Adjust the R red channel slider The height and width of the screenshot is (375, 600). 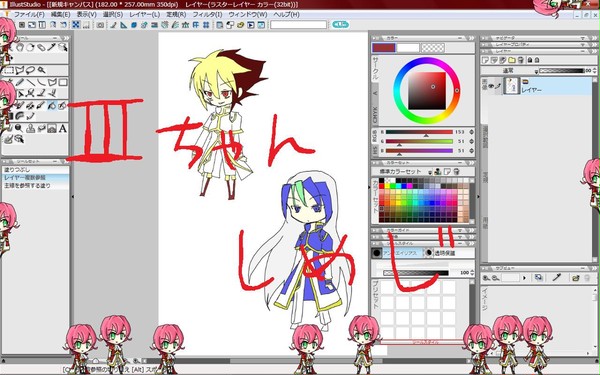tap(419, 132)
